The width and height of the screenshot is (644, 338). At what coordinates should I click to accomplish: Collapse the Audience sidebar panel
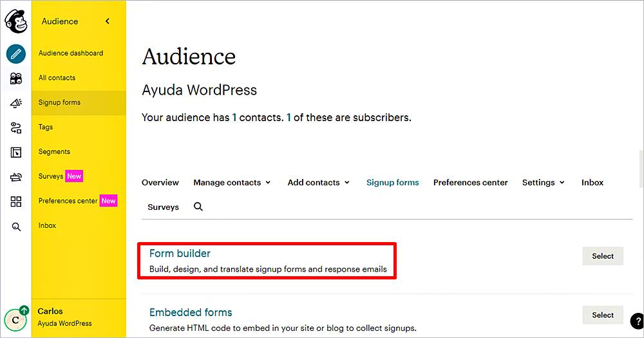(x=108, y=21)
